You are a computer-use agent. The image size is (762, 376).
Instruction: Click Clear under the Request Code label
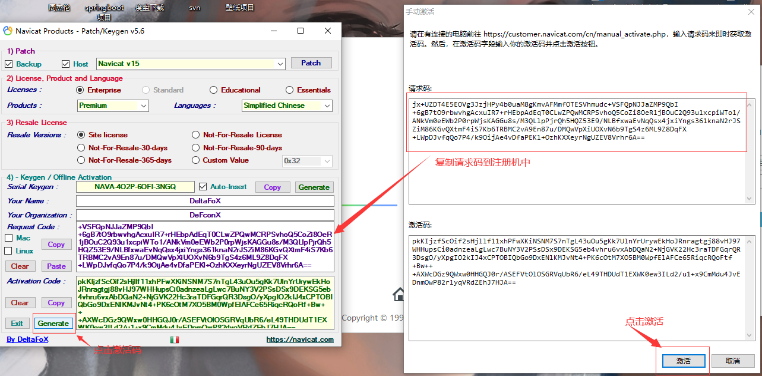tap(20, 266)
